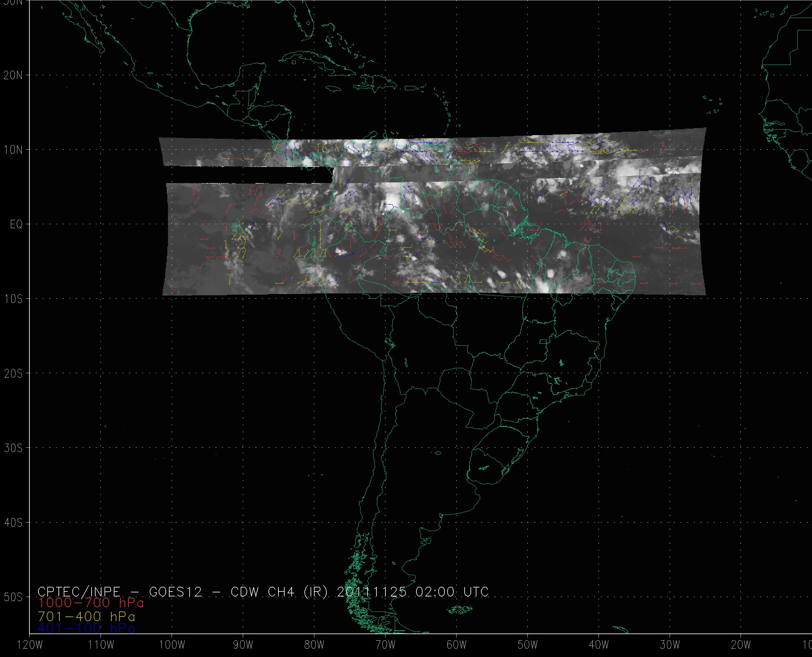This screenshot has width=812, height=657.
Task: Click the 50S latitude axis label
Action: coord(13,597)
